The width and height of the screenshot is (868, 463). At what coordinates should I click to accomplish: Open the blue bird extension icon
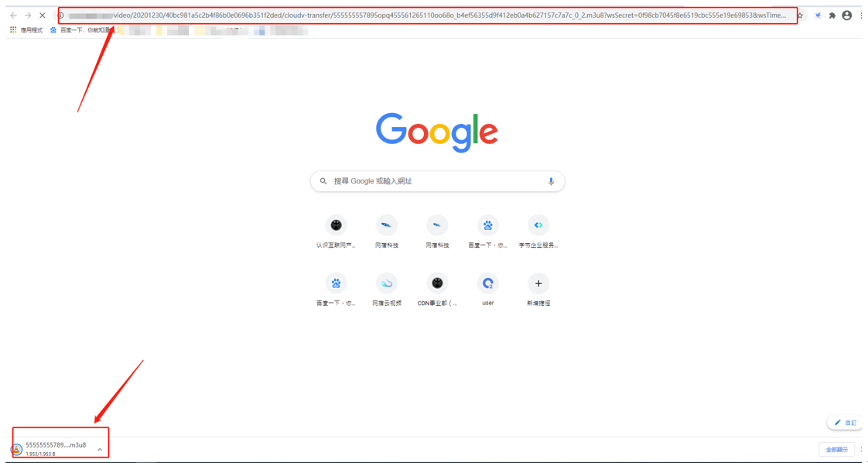coord(818,15)
